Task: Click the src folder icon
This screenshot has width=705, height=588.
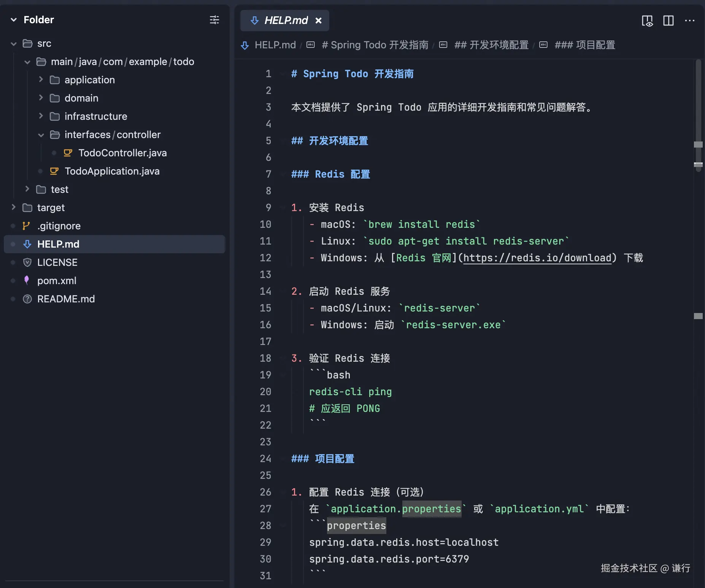Action: 27,43
